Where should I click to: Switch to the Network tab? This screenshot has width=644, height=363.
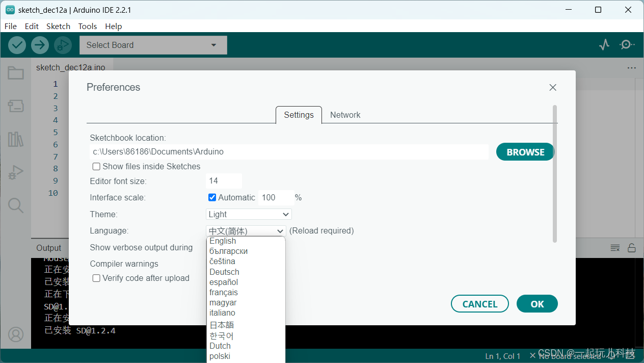[345, 115]
